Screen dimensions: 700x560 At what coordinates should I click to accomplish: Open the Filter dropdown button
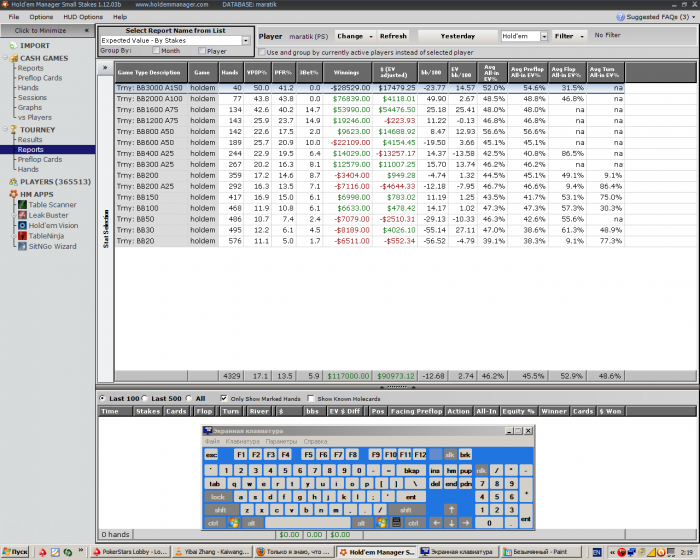(x=568, y=36)
